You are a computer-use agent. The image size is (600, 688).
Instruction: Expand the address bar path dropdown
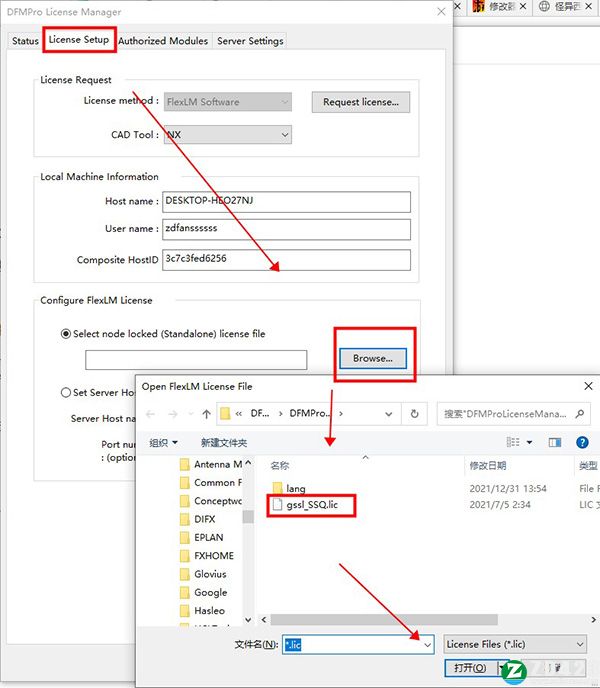[x=388, y=414]
